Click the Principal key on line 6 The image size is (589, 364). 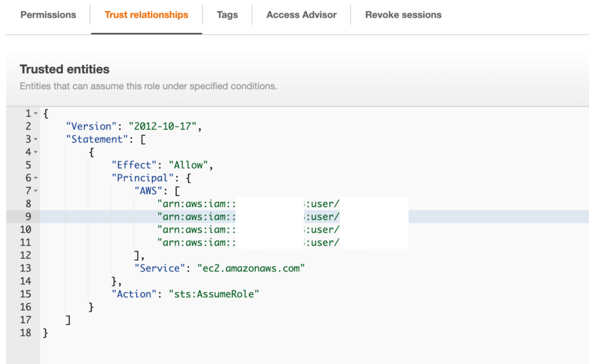click(x=144, y=178)
